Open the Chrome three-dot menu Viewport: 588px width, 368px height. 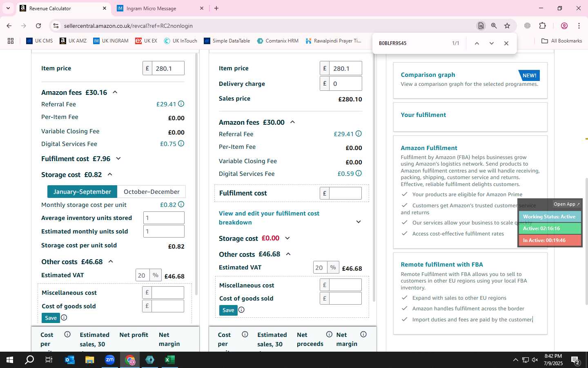coord(579,26)
